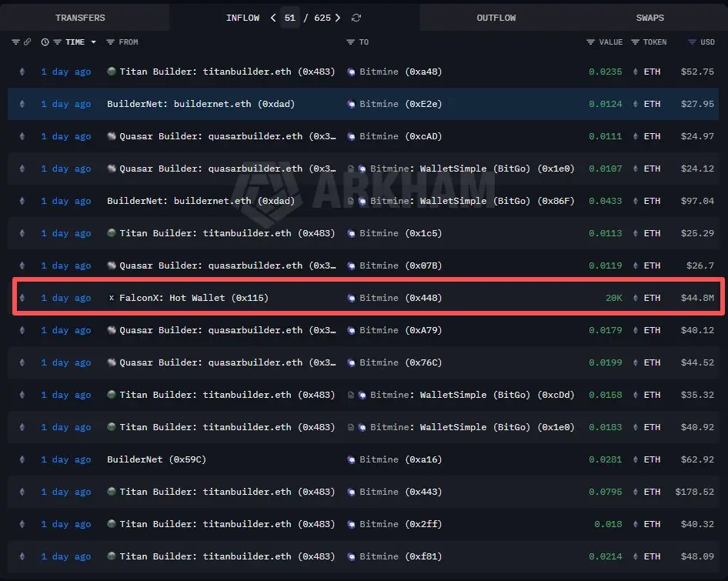
Task: Go to previous inflow page arrow
Action: click(273, 18)
